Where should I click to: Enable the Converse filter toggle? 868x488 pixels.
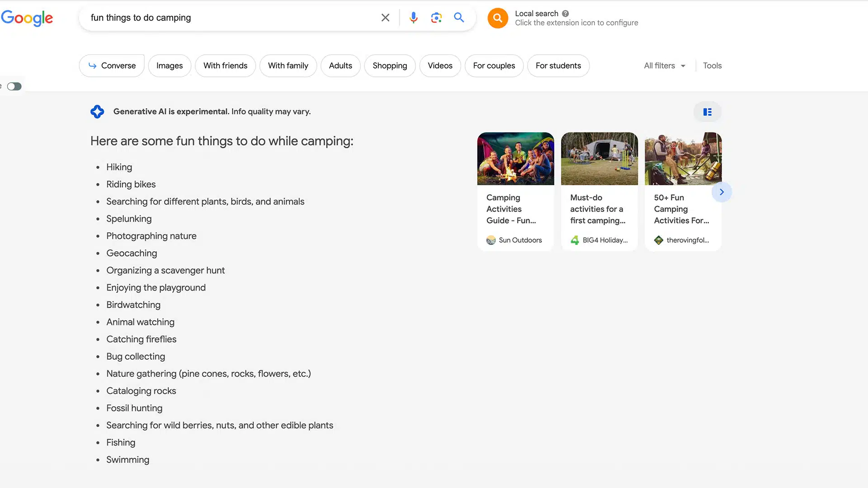(112, 66)
